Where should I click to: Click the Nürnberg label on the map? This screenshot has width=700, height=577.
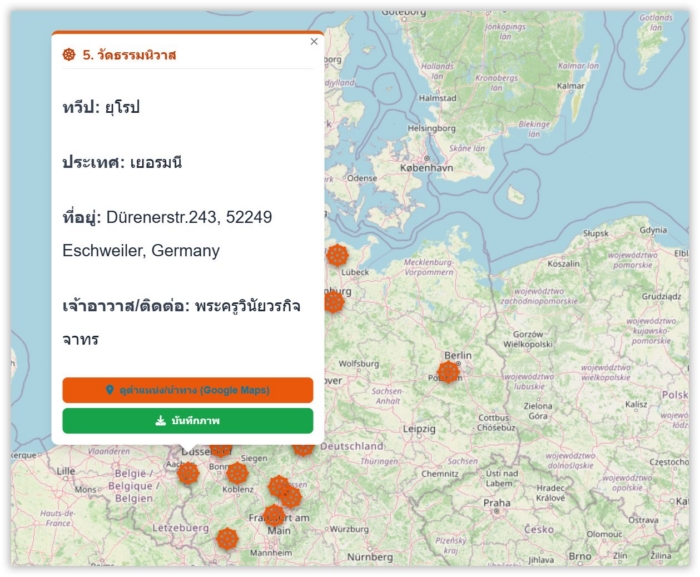coord(370,557)
